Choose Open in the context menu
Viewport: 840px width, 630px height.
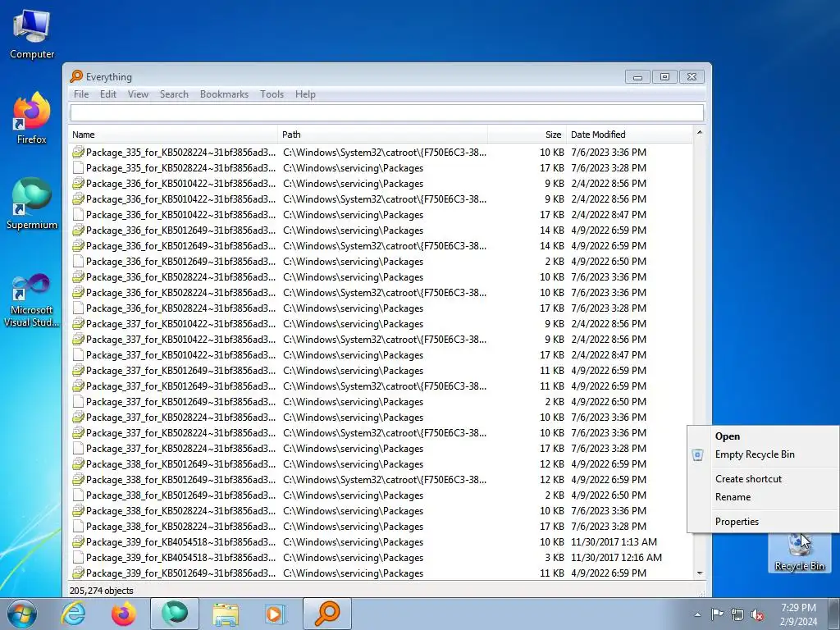(764, 436)
